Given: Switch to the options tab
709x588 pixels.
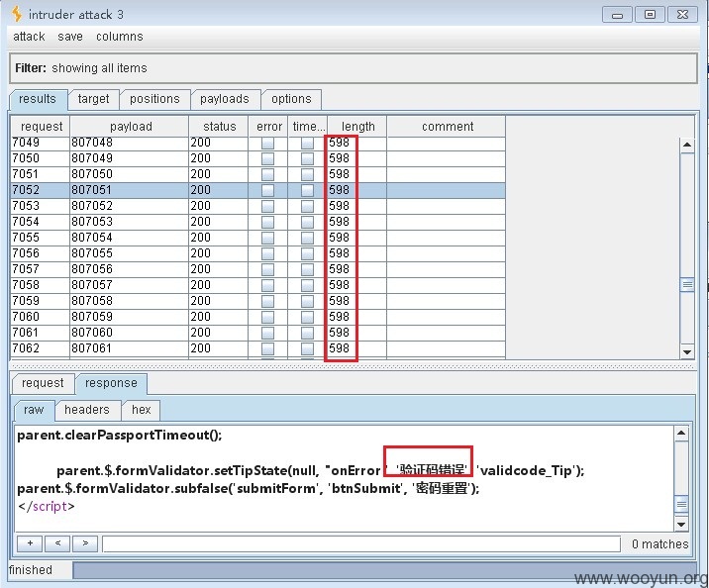Looking at the screenshot, I should (x=291, y=99).
